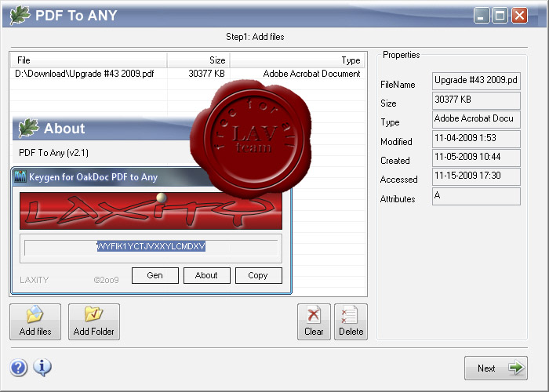
Task: Go to next step with Next button
Action: click(x=496, y=368)
